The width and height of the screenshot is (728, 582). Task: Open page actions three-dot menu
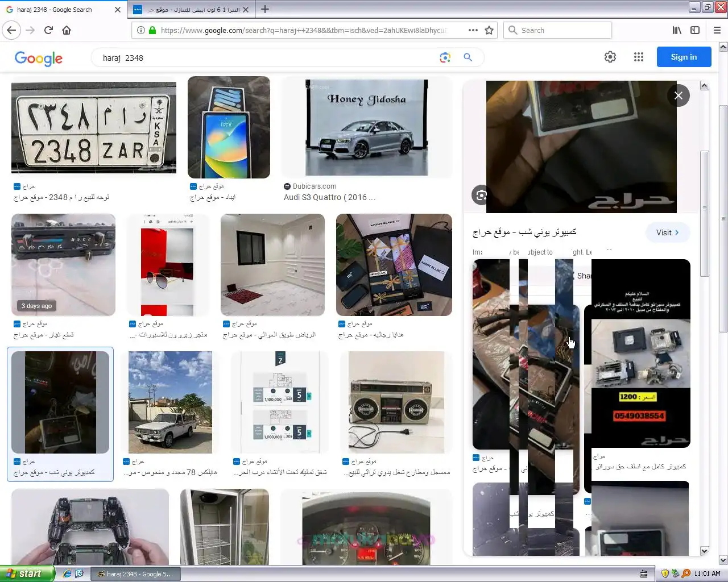pyautogui.click(x=473, y=30)
